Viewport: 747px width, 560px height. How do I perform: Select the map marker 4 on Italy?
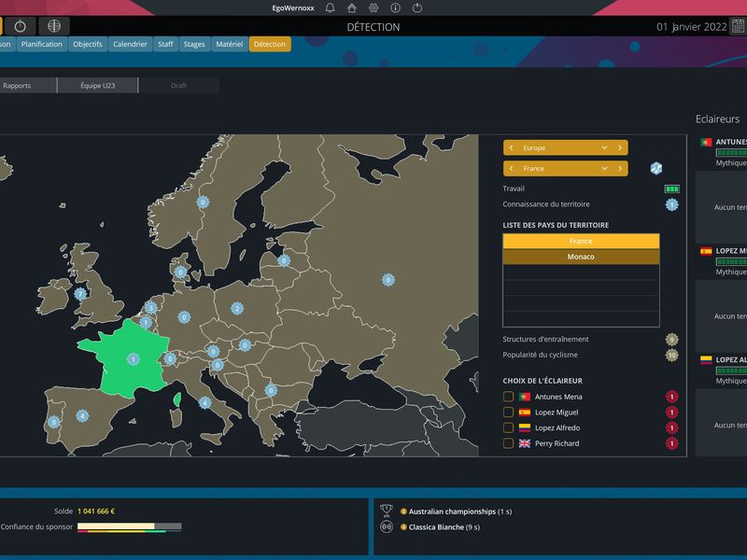(x=204, y=402)
